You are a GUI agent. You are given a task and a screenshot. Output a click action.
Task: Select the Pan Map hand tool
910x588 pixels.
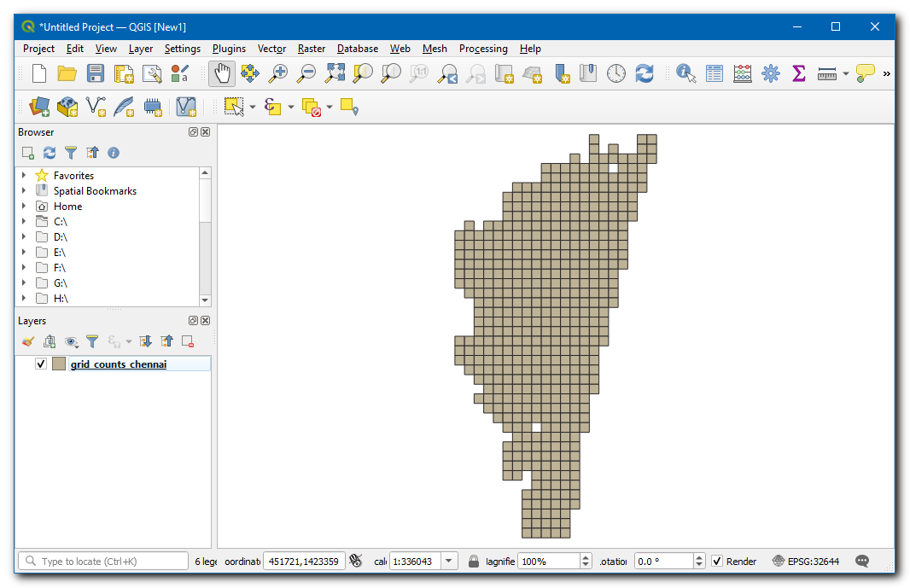point(222,73)
